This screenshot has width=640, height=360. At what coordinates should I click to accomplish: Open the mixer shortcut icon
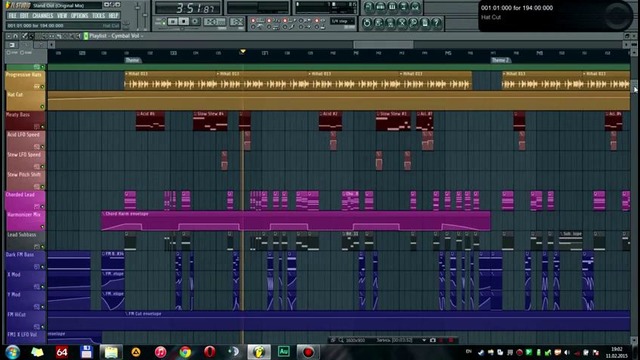(x=415, y=7)
